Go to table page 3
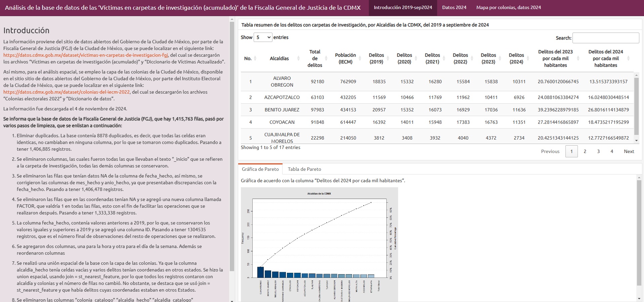Viewport: 644px width, 302px height. 598,151
